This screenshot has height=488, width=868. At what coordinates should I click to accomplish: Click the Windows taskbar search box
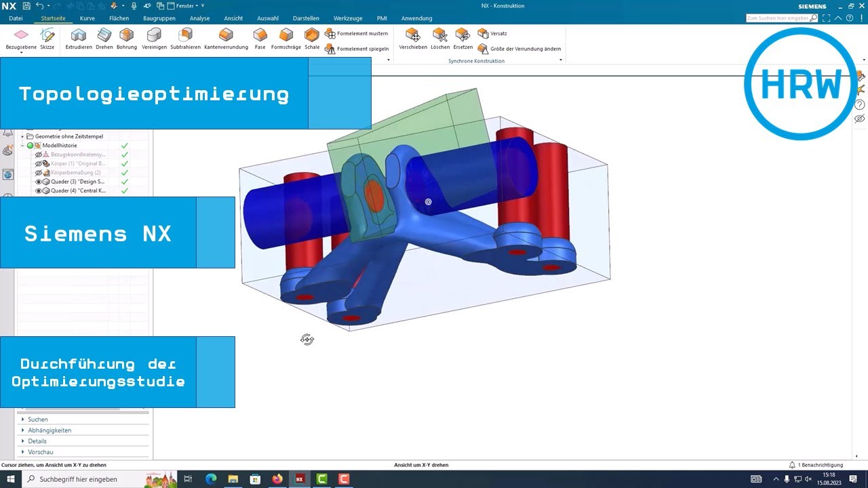click(100, 479)
